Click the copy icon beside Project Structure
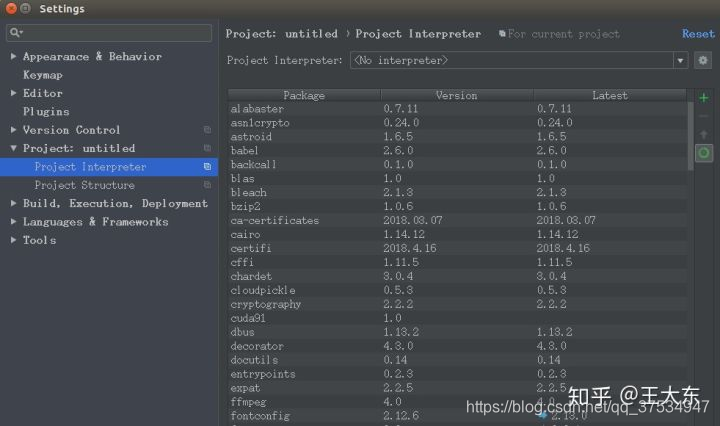 tap(208, 185)
